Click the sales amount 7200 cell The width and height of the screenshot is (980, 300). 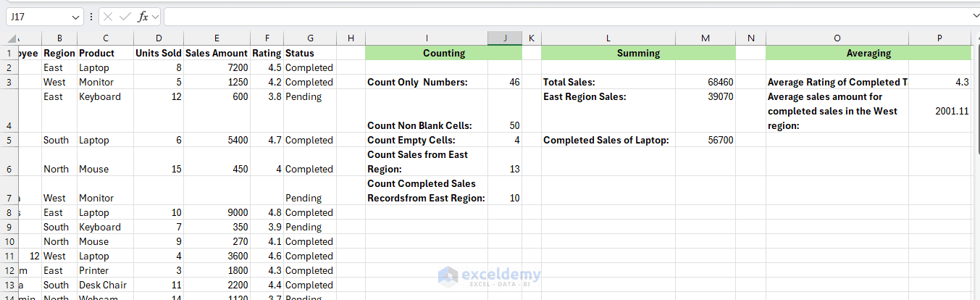[217, 67]
